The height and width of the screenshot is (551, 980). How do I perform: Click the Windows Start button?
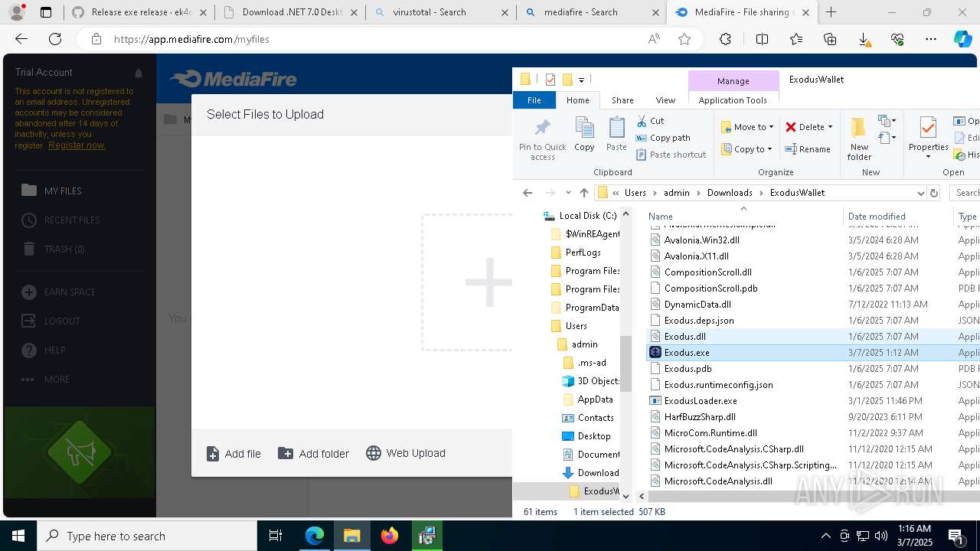(x=18, y=536)
